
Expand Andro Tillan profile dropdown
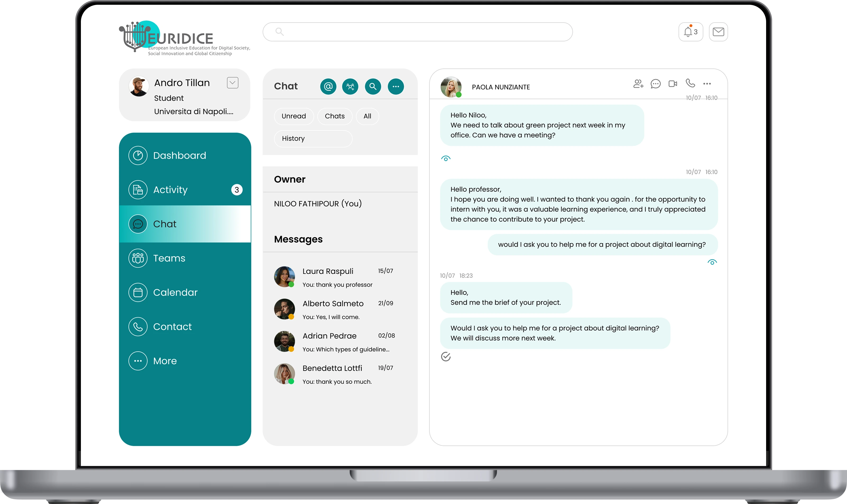[x=232, y=82]
